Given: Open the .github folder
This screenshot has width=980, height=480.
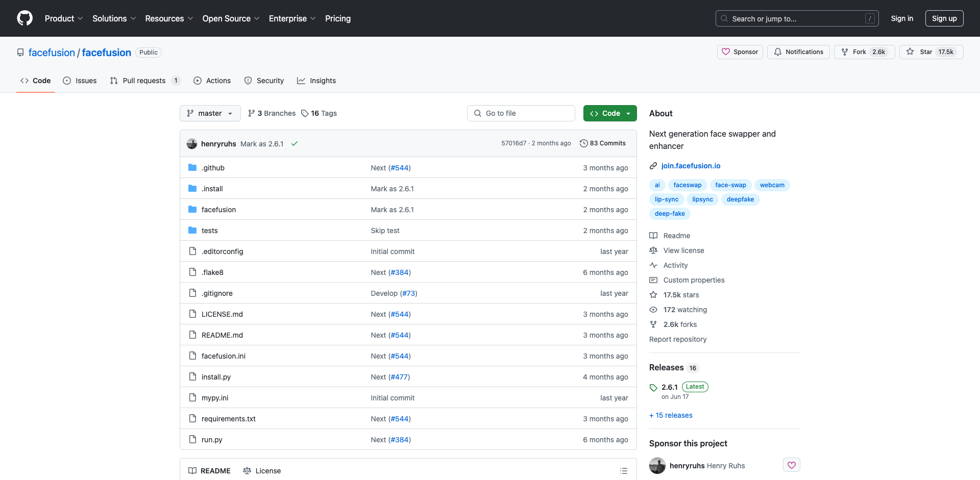Looking at the screenshot, I should coord(213,168).
